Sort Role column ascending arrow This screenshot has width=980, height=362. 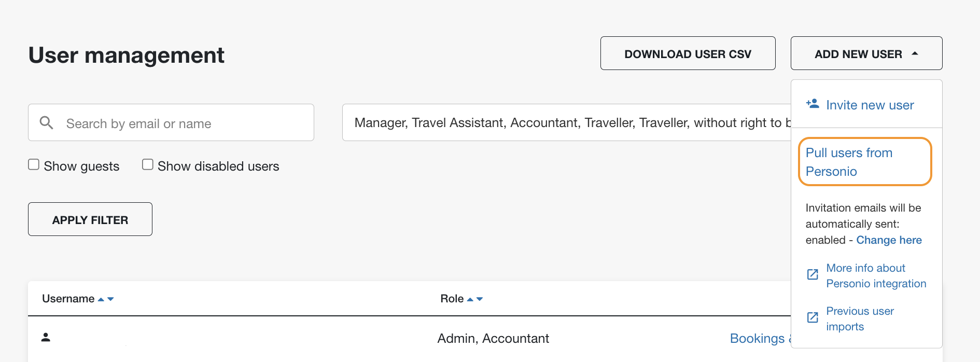(x=470, y=299)
